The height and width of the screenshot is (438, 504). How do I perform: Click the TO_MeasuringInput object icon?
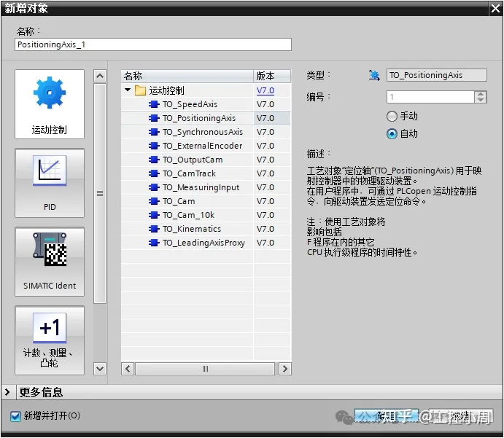(x=154, y=187)
